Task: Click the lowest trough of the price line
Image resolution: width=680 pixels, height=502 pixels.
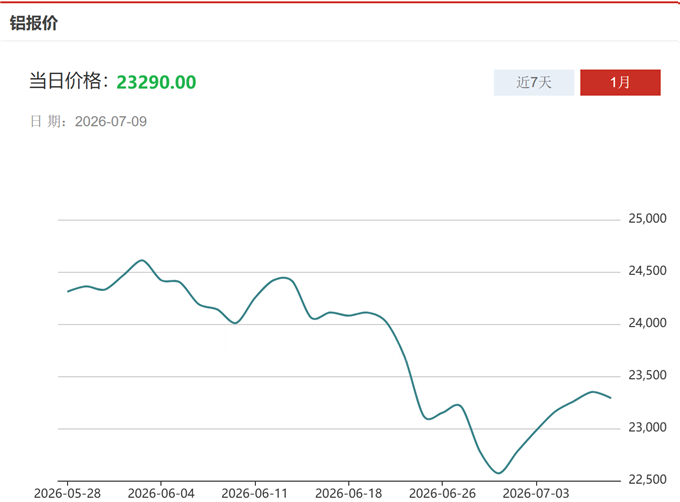Action: tap(498, 473)
